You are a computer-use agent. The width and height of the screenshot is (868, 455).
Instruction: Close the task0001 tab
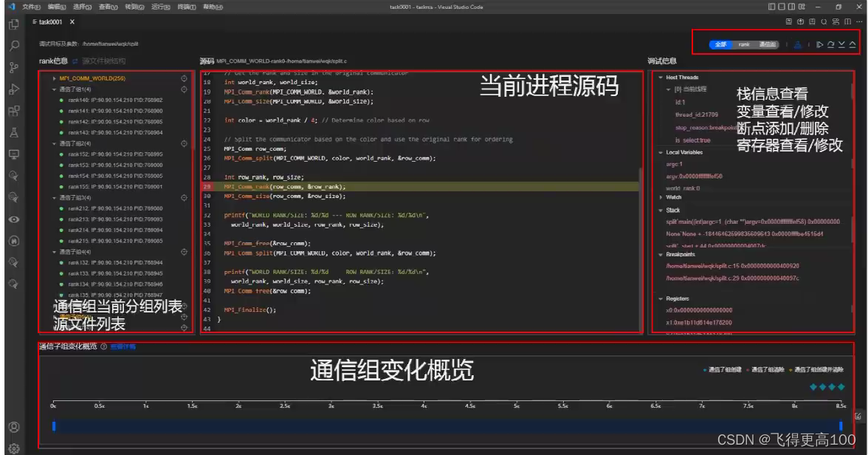coord(72,22)
